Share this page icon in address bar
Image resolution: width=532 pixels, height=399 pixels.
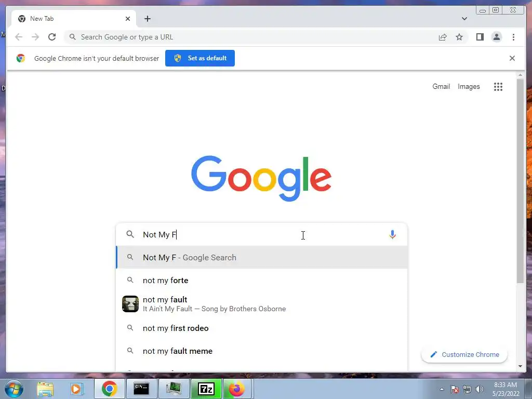443,37
